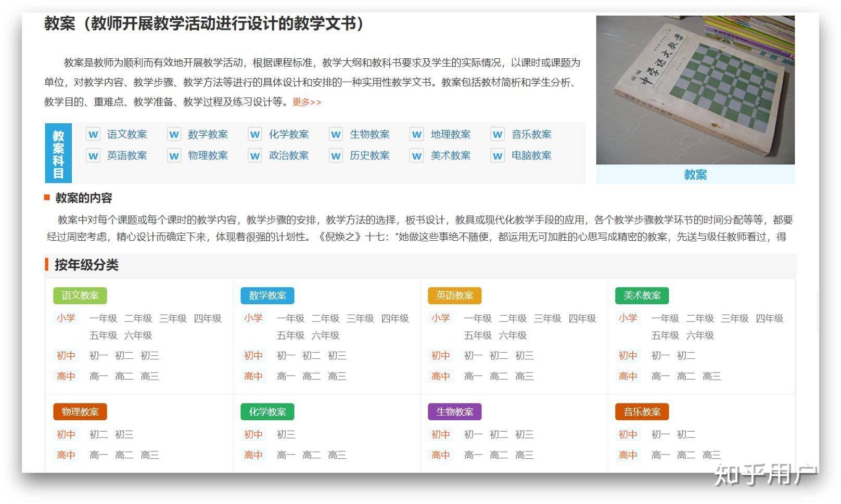841x504 pixels.
Task: Click the W icon beside 音乐教案
Action: [x=498, y=134]
